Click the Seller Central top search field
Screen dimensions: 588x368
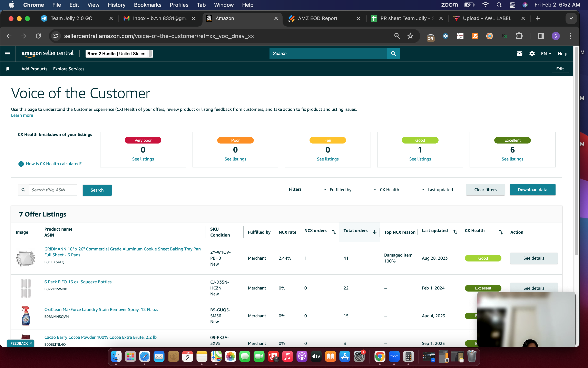[328, 54]
